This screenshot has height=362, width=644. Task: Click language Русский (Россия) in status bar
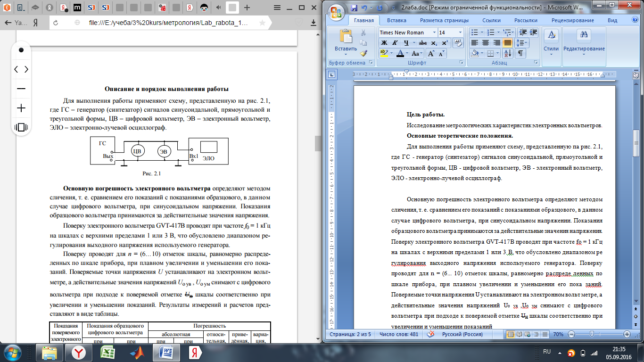click(x=462, y=335)
